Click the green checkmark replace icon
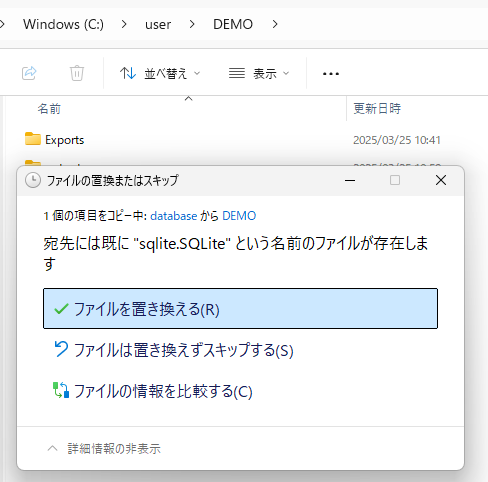This screenshot has height=482, width=488. (61, 309)
